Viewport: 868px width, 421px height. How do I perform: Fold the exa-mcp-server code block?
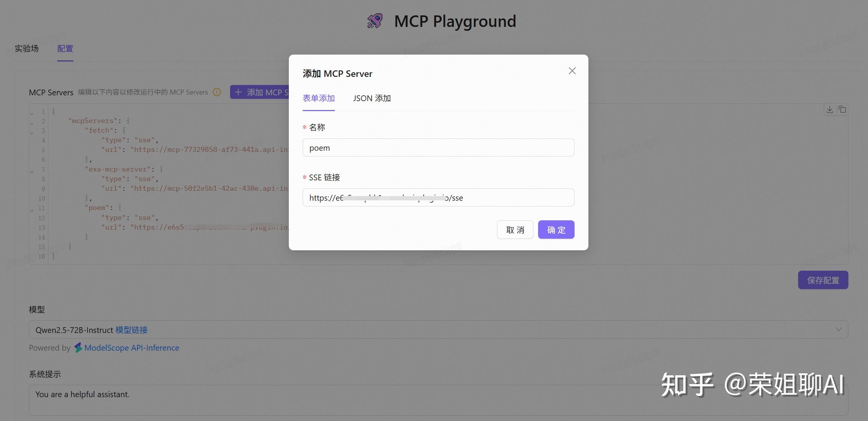[x=31, y=172]
